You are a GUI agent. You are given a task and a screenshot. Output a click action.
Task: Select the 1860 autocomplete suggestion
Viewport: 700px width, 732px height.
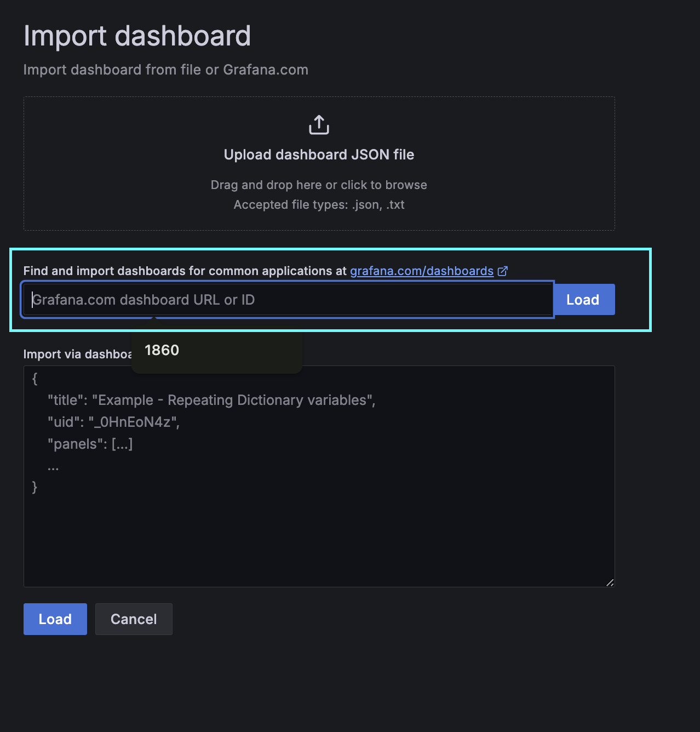pyautogui.click(x=162, y=350)
